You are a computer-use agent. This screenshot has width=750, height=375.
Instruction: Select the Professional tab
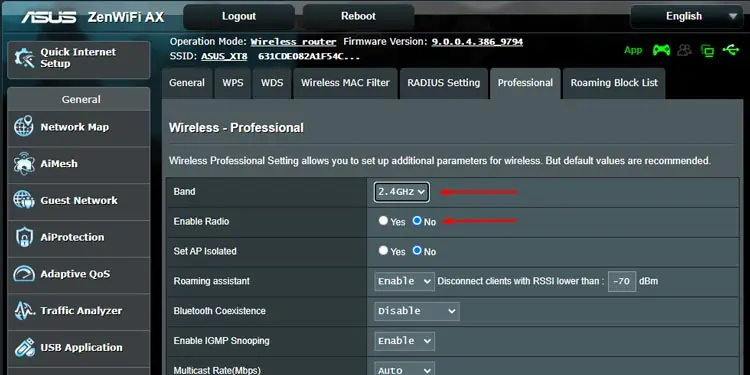[x=525, y=83]
